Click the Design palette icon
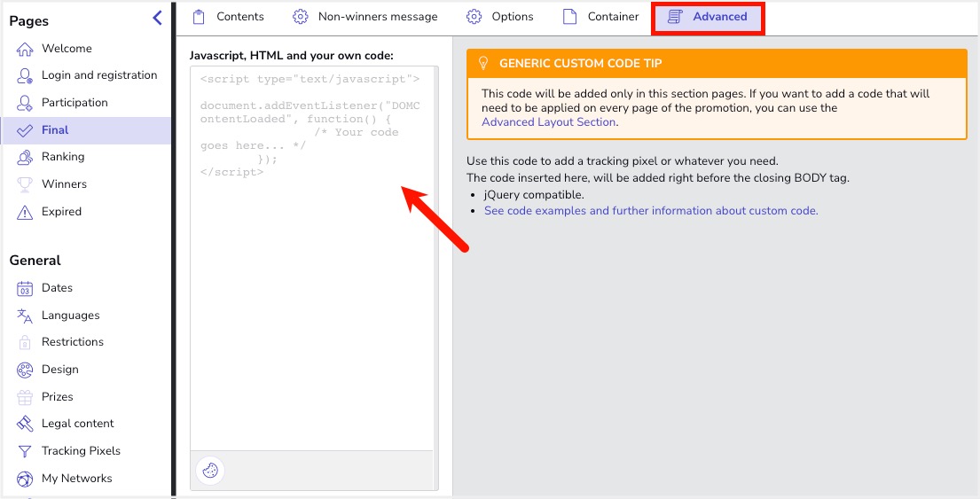 coord(24,369)
